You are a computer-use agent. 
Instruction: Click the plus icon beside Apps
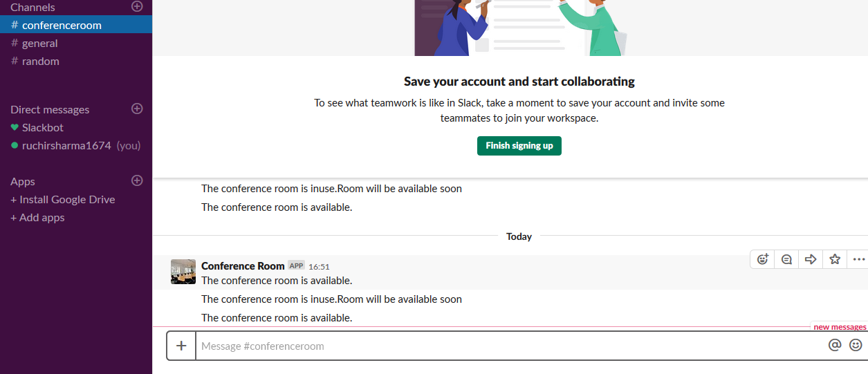click(137, 180)
